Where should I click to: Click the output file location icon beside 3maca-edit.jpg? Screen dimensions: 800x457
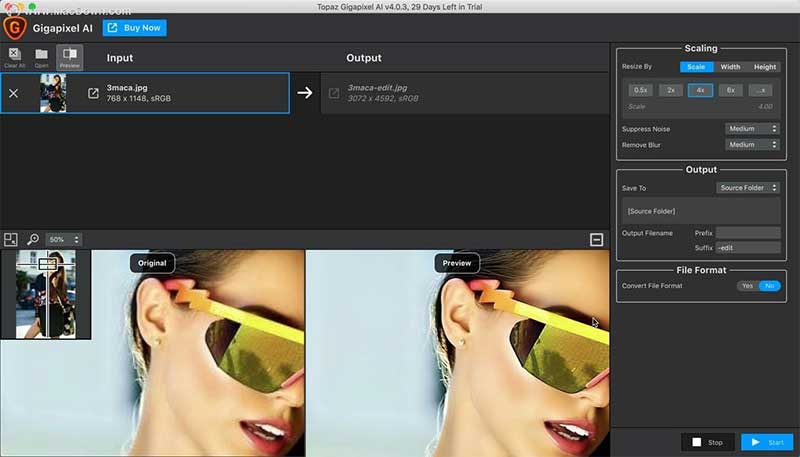(x=334, y=93)
